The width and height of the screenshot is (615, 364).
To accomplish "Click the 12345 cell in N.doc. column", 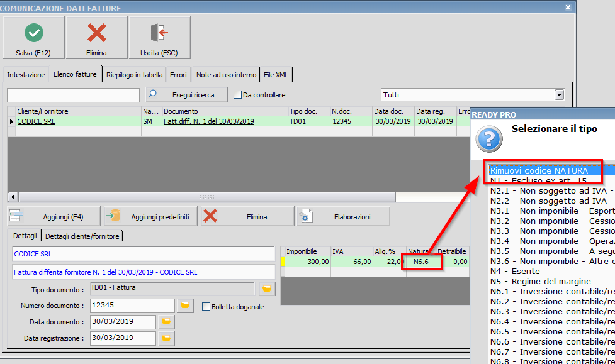I will point(351,121).
